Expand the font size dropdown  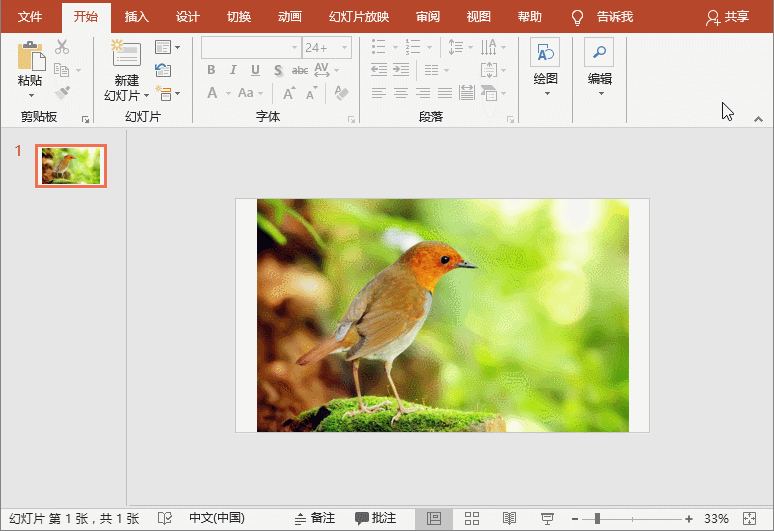pyautogui.click(x=345, y=47)
